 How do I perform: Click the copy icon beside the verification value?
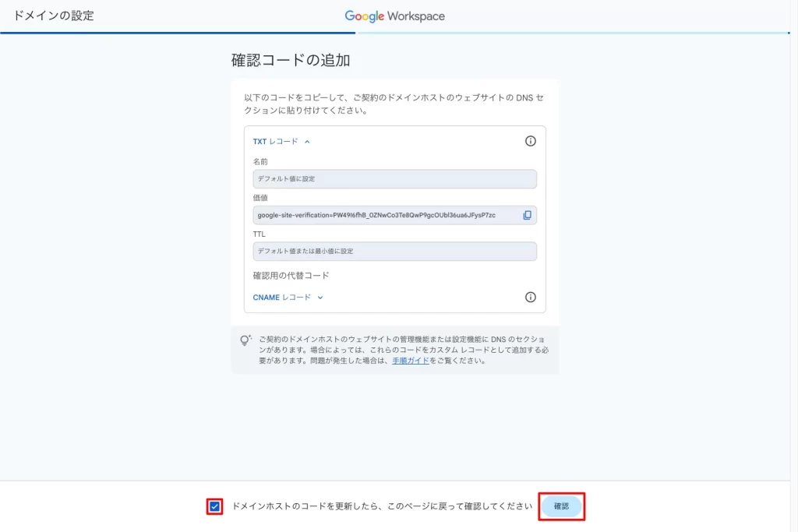click(x=528, y=215)
